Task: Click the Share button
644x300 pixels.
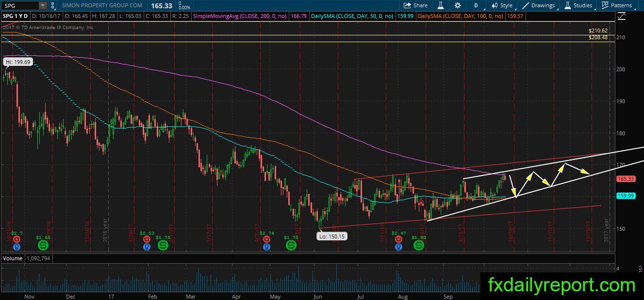Action: (x=416, y=5)
